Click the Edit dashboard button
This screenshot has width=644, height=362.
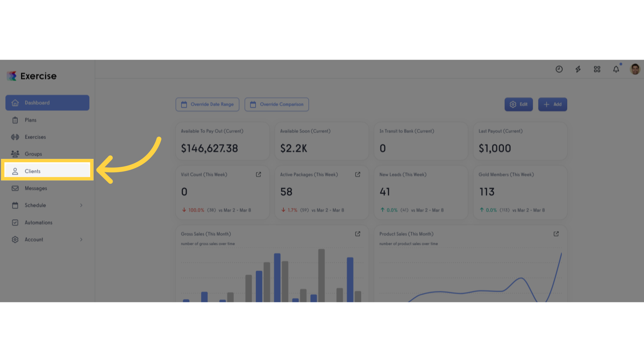point(519,104)
